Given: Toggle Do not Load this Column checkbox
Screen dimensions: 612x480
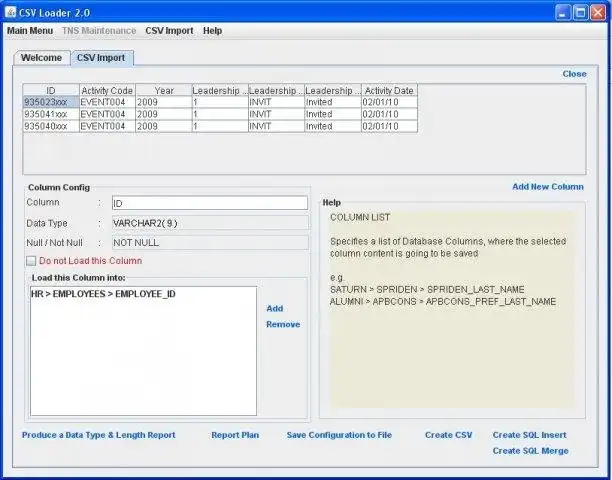Looking at the screenshot, I should point(31,261).
